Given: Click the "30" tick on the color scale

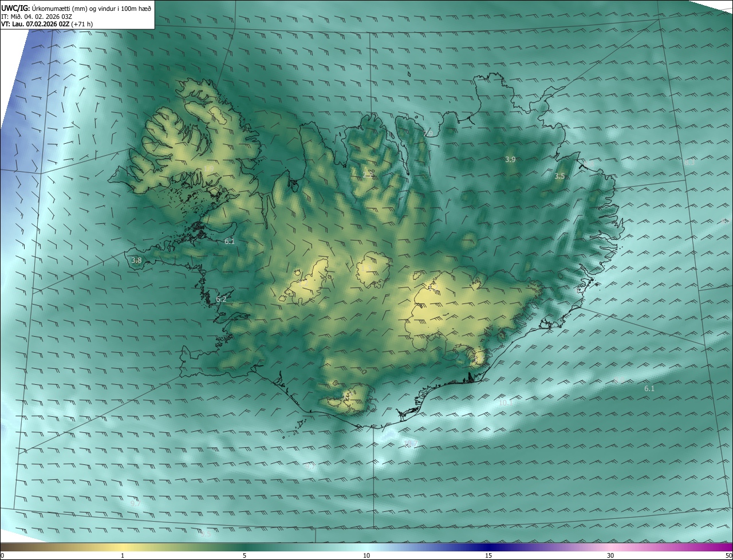Looking at the screenshot, I should 610,555.
